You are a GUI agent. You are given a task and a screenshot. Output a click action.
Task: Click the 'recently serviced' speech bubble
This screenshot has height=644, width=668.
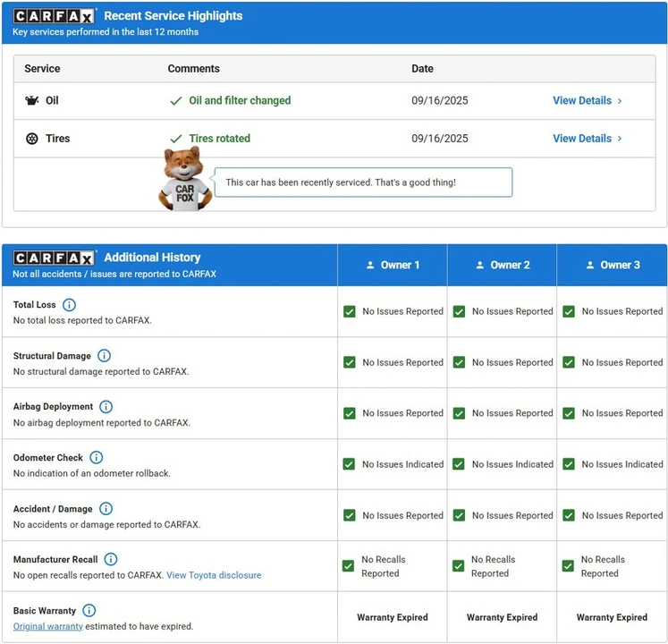(x=363, y=182)
